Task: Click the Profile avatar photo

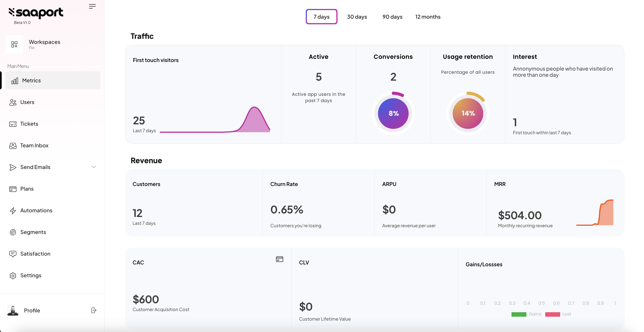Action: 13,310
